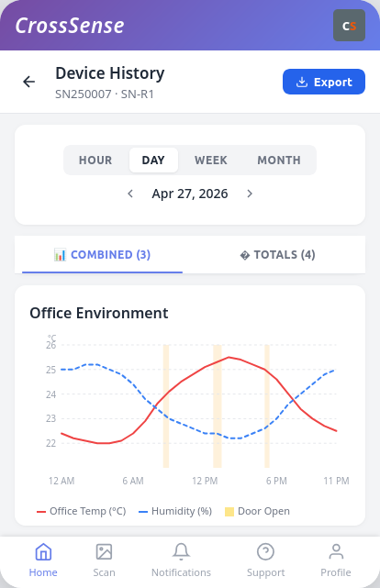The image size is (380, 588).
Task: Open Notifications bell icon
Action: [181, 552]
